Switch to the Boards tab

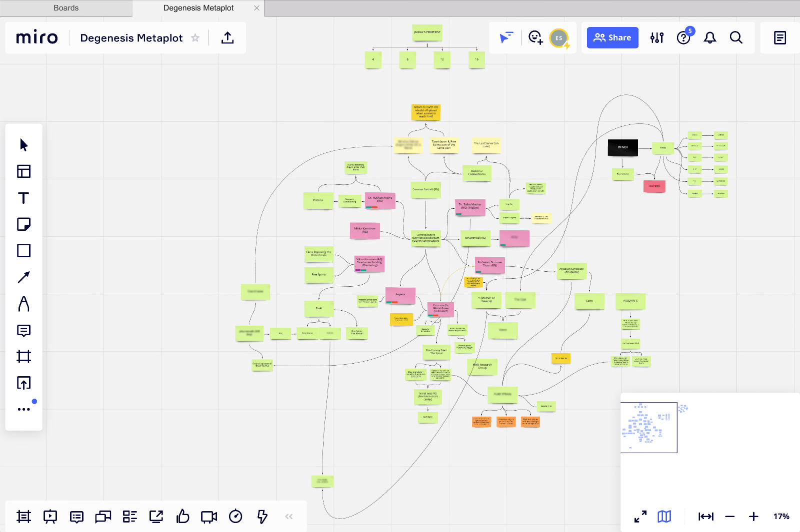(x=66, y=8)
